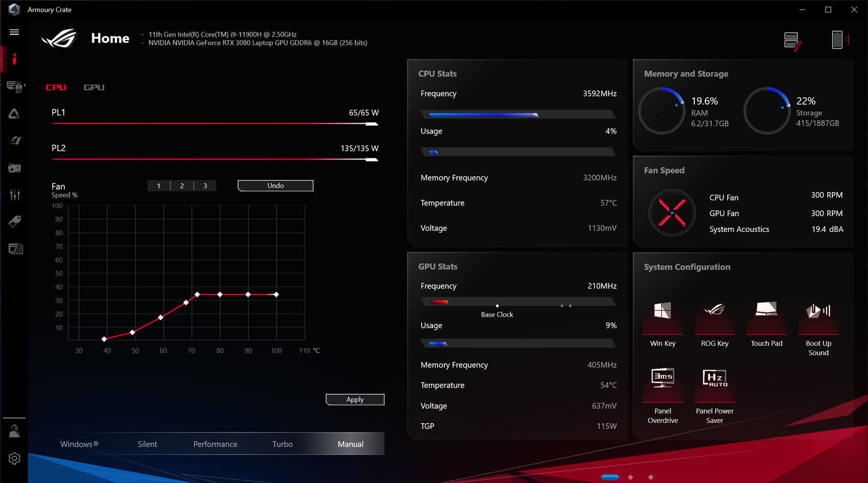868x483 pixels.
Task: Click the fan curve point at 50°C
Action: (x=132, y=332)
